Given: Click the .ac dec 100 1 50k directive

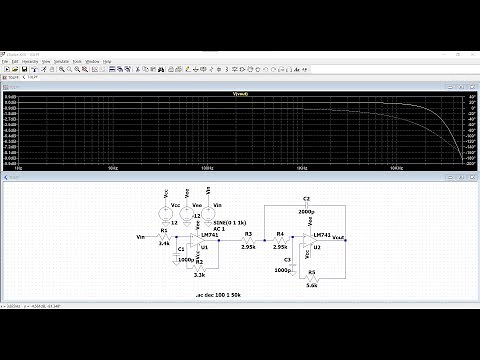Looking at the screenshot, I should [x=218, y=295].
